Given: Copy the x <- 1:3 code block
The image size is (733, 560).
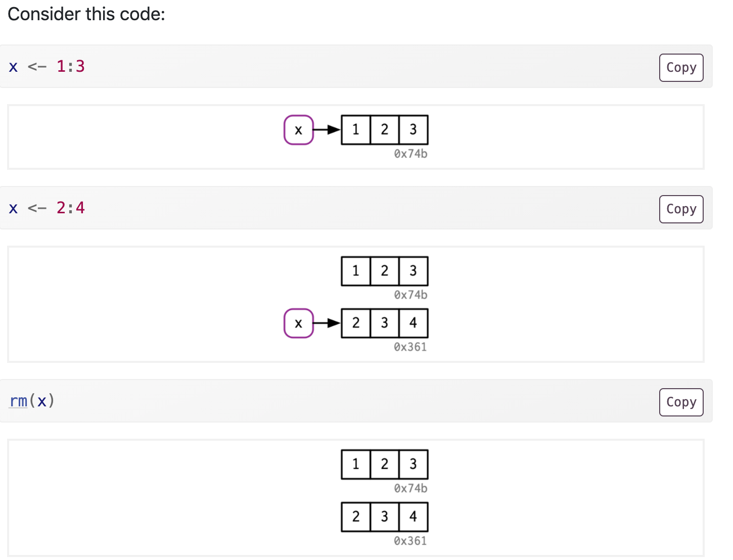Looking at the screenshot, I should tap(681, 68).
